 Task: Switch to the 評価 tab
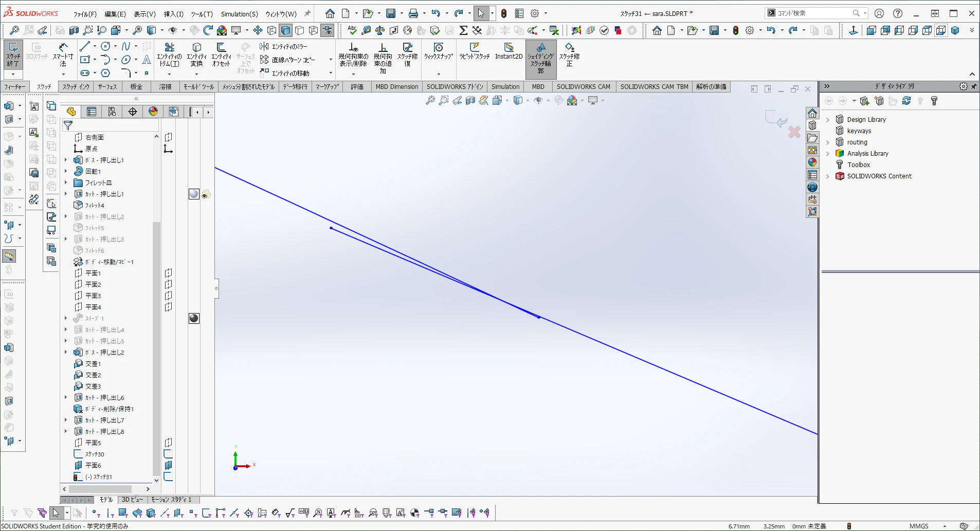tap(357, 87)
